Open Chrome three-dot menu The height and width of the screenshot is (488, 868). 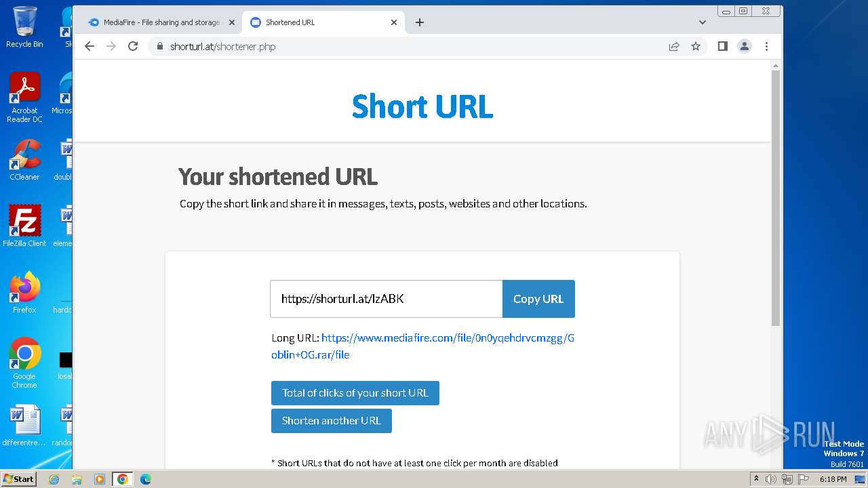[766, 46]
